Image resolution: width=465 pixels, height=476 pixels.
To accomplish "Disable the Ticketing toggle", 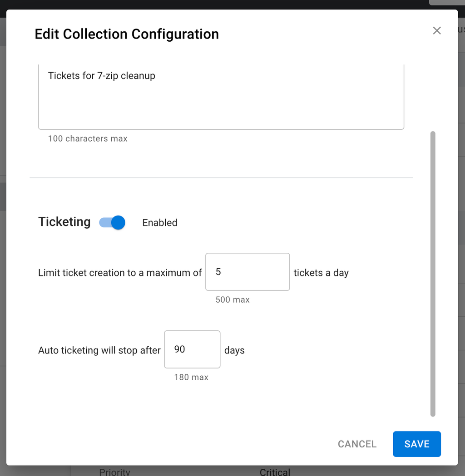I will [111, 222].
